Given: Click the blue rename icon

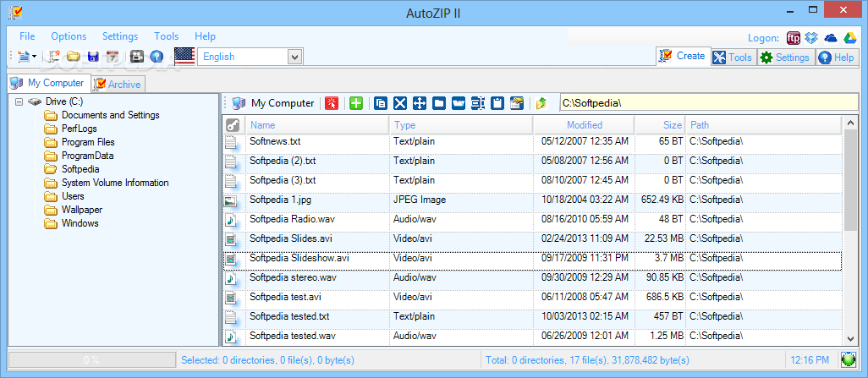Looking at the screenshot, I should point(478,103).
